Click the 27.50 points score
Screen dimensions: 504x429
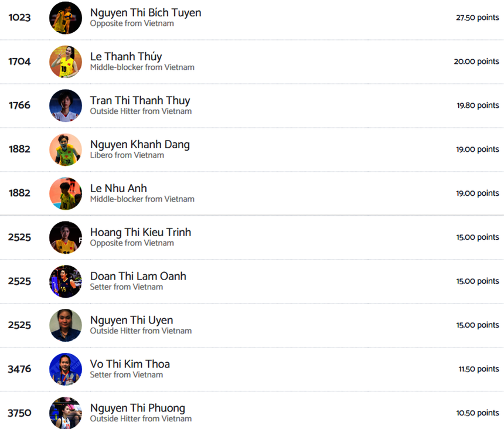click(x=477, y=18)
